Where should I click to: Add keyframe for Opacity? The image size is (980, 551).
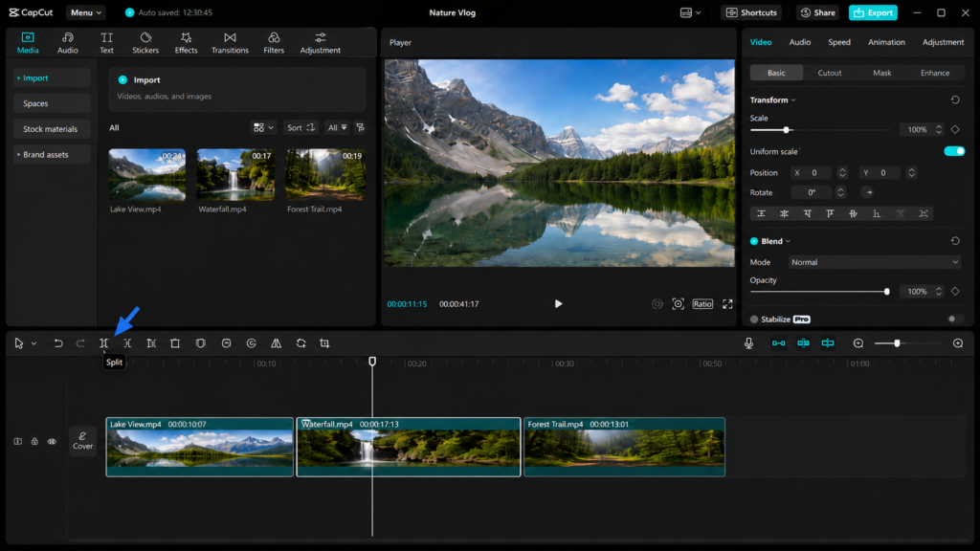pos(955,291)
